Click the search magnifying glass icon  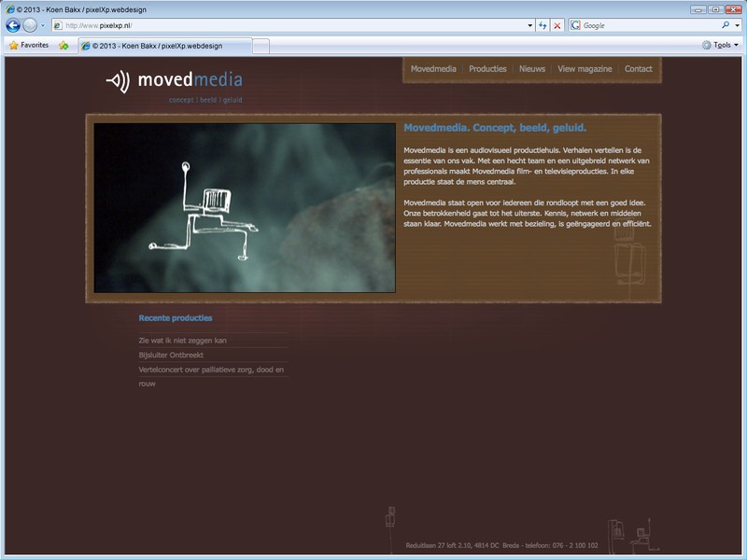click(725, 25)
